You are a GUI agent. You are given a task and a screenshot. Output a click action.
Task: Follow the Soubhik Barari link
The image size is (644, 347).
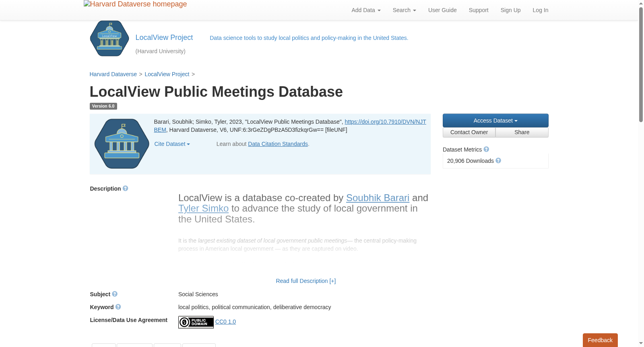[378, 198]
